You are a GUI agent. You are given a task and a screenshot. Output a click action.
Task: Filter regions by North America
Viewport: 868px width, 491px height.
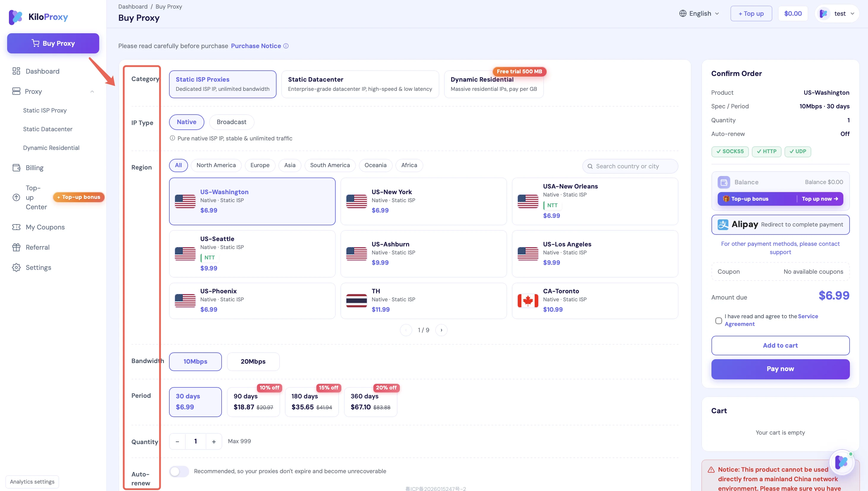pos(216,165)
